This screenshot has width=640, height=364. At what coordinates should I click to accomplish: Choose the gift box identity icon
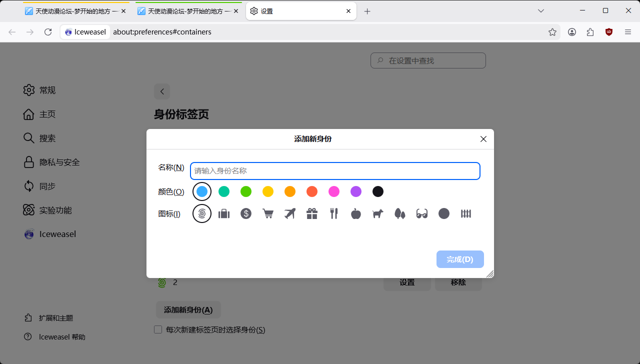point(312,214)
